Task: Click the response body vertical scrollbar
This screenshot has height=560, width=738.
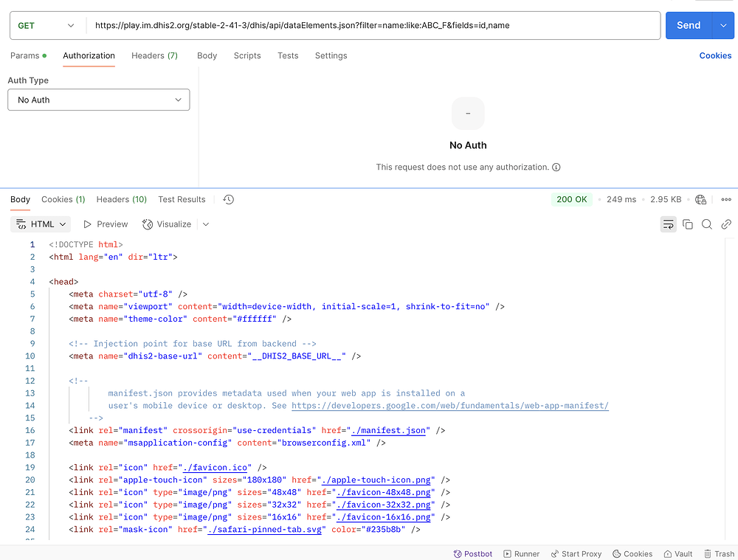Action: pyautogui.click(x=731, y=389)
